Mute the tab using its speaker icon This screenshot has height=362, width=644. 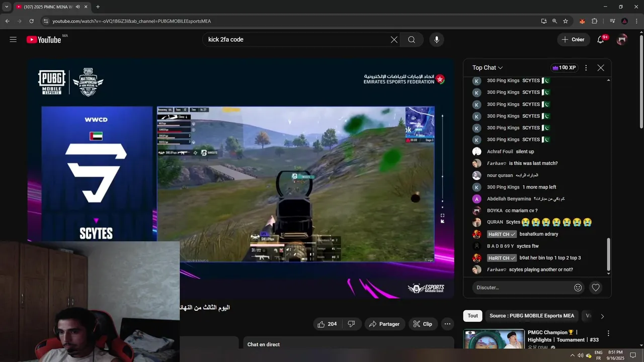coord(77,7)
